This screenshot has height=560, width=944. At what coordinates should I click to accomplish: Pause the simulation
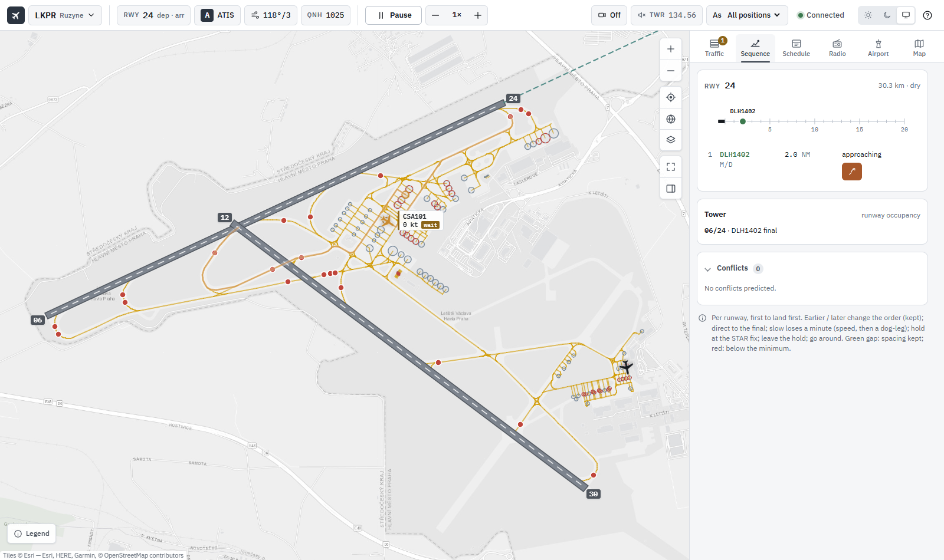pyautogui.click(x=394, y=15)
